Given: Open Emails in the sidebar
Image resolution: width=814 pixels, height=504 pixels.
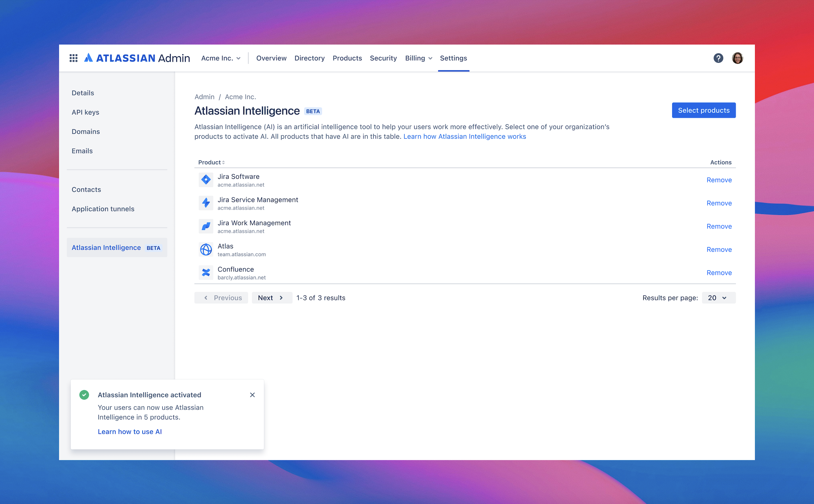Looking at the screenshot, I should (x=82, y=151).
